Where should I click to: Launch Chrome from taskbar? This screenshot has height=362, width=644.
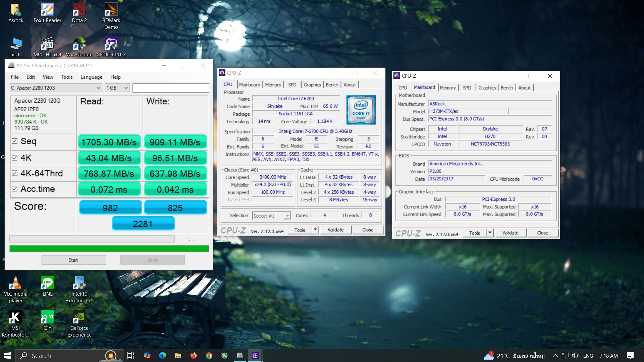pos(209,356)
